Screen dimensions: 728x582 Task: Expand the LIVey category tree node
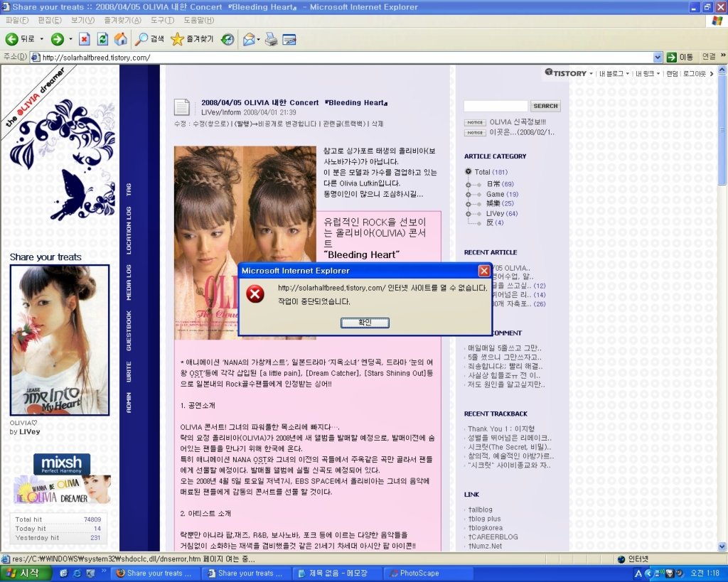point(468,214)
